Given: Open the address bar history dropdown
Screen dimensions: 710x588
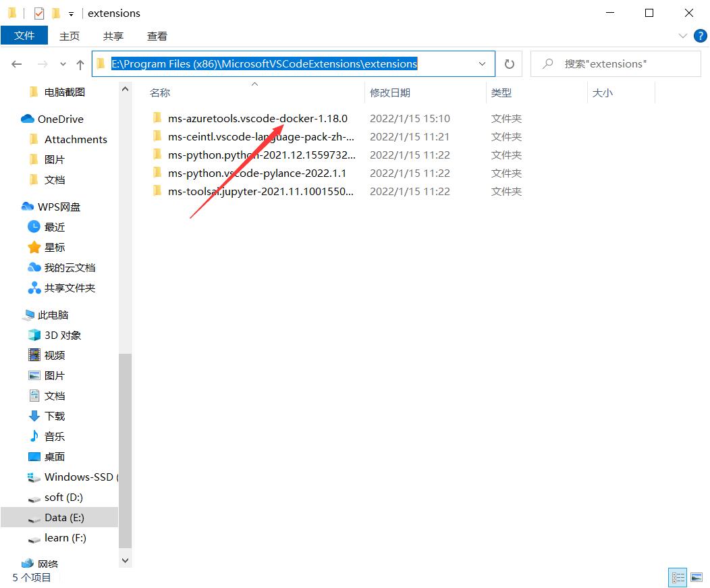Looking at the screenshot, I should click(483, 63).
